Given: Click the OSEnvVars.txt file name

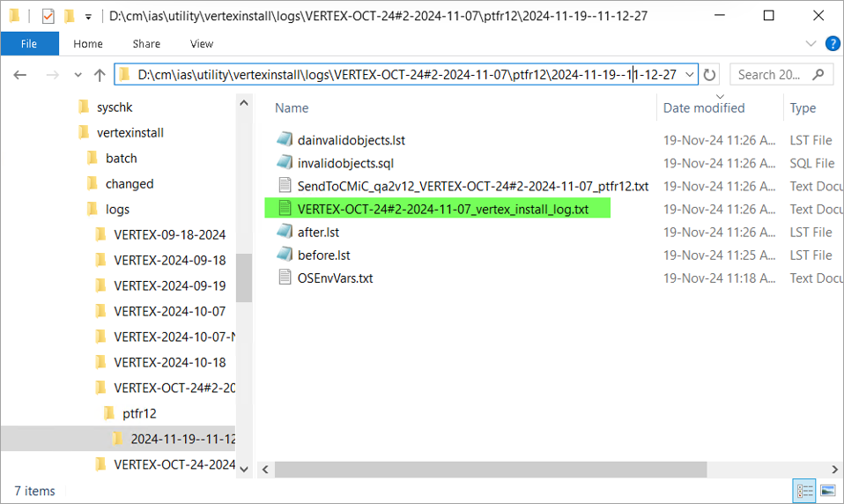Looking at the screenshot, I should (336, 278).
